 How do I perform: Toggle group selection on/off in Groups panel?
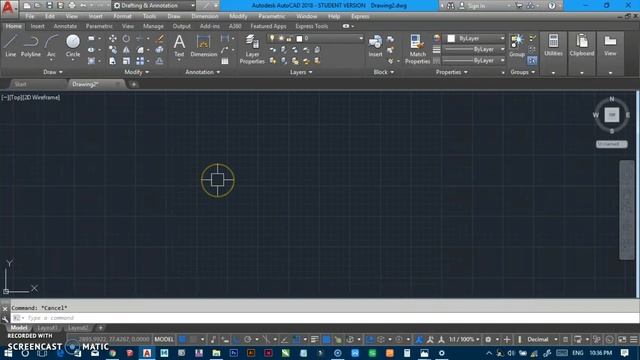pyautogui.click(x=532, y=60)
